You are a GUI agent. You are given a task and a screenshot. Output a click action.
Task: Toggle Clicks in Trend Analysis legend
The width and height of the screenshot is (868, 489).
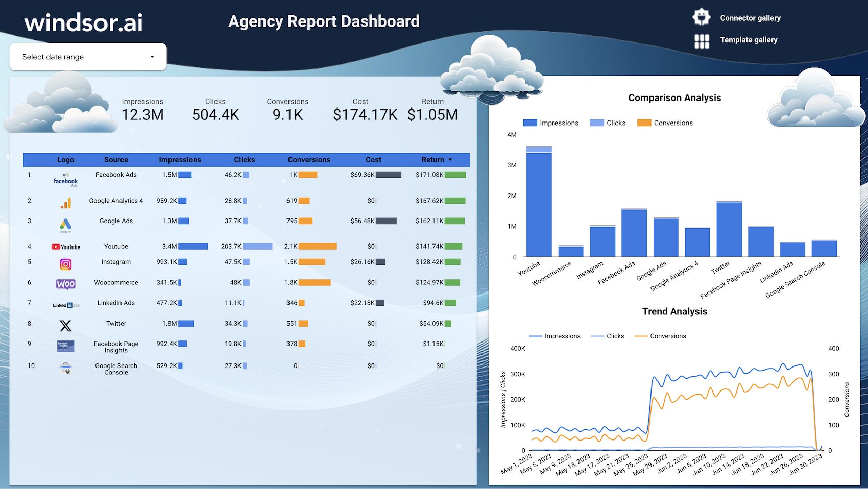pos(608,336)
